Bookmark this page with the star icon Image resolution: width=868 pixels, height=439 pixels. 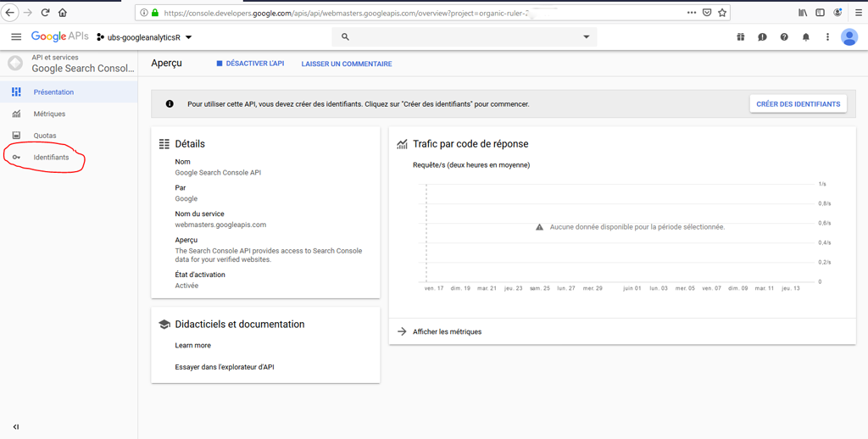coord(722,12)
